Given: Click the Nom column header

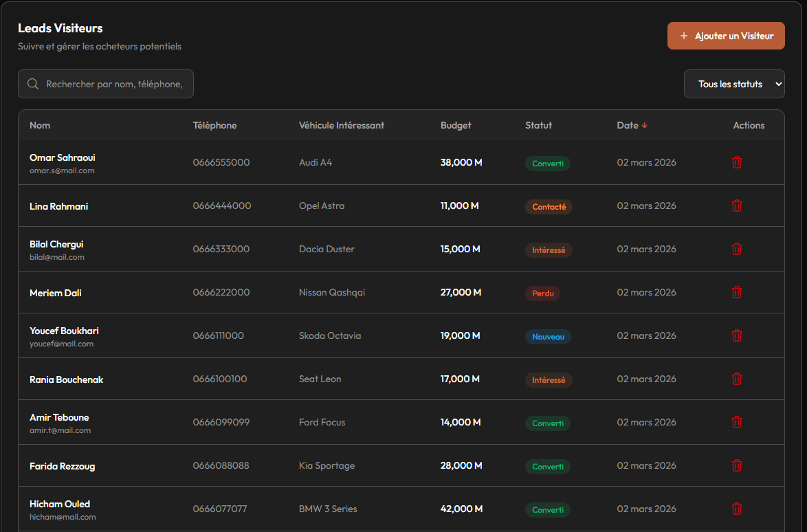Looking at the screenshot, I should click(x=40, y=125).
